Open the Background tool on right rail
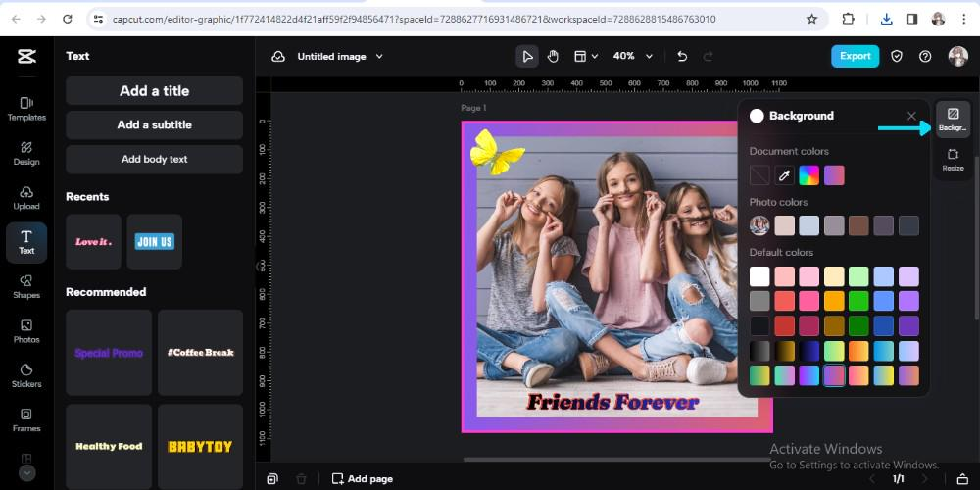The width and height of the screenshot is (980, 490). (x=953, y=120)
